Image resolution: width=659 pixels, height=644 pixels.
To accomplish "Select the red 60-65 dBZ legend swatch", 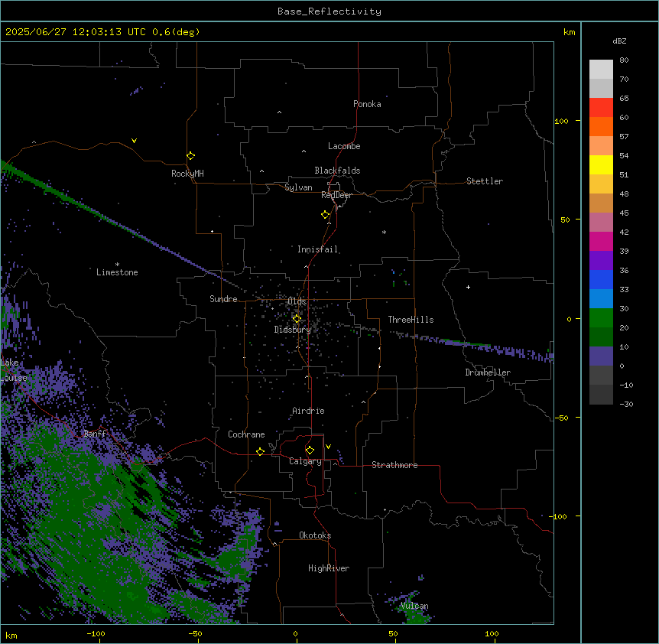I will (601, 108).
